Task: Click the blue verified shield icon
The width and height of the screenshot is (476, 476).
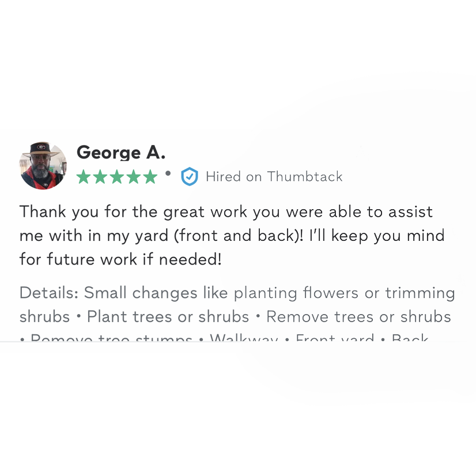Action: click(189, 176)
